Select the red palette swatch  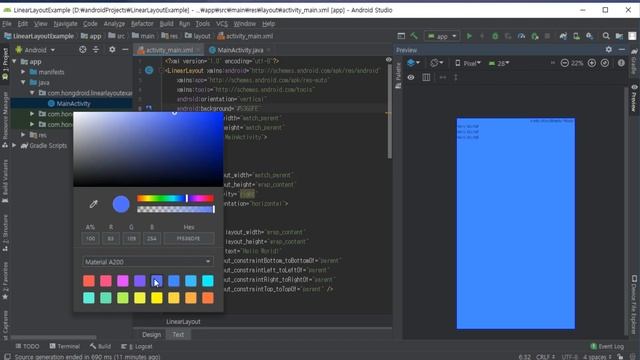(89, 281)
